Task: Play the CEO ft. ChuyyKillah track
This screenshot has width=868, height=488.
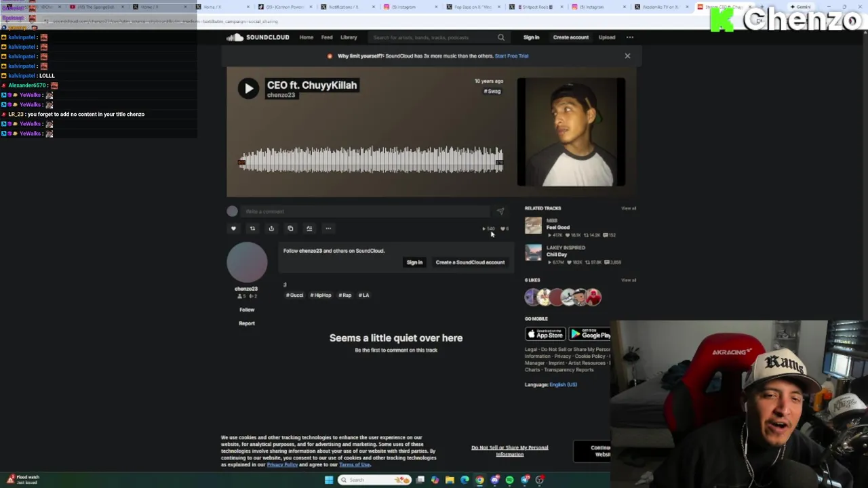Action: [x=248, y=88]
